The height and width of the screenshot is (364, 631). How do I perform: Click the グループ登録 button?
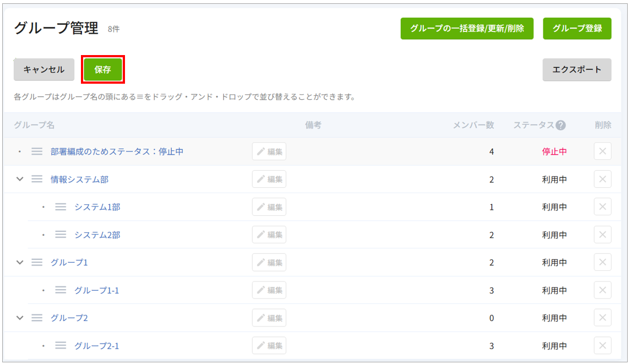point(577,29)
